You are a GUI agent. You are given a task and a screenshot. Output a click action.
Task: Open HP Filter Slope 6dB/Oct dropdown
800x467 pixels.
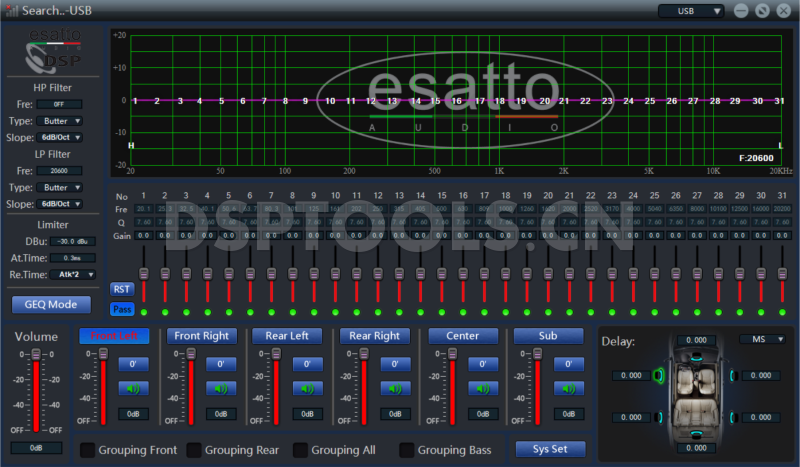point(59,137)
